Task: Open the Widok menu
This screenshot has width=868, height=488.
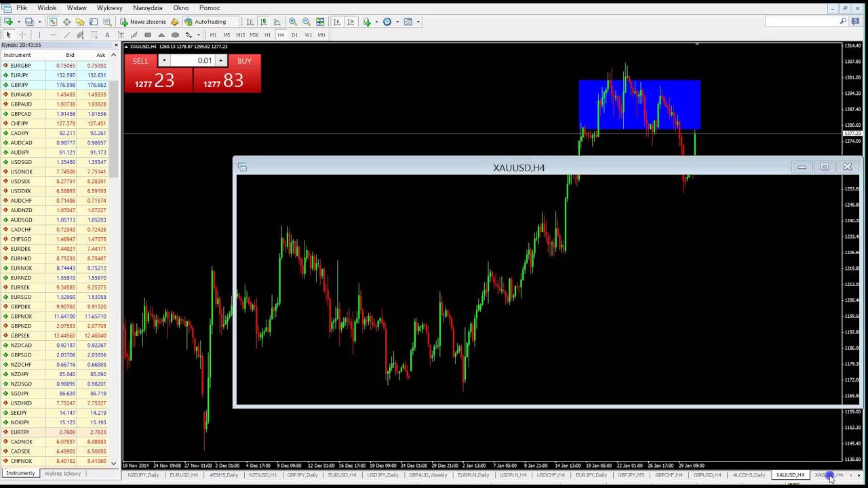Action: (x=47, y=8)
